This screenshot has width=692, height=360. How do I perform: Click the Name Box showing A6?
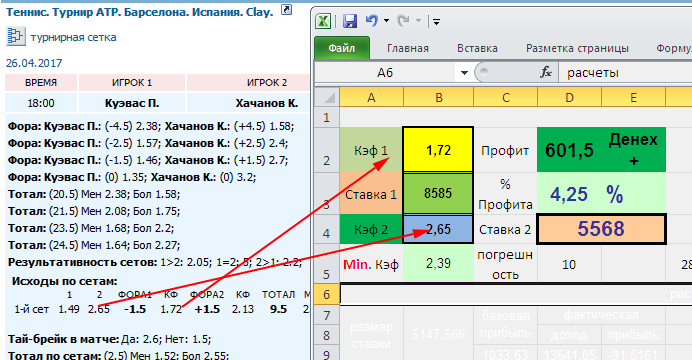[x=385, y=72]
